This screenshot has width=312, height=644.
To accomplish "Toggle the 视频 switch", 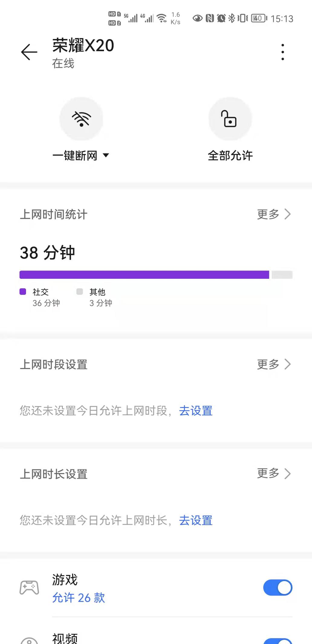I will pos(278,641).
